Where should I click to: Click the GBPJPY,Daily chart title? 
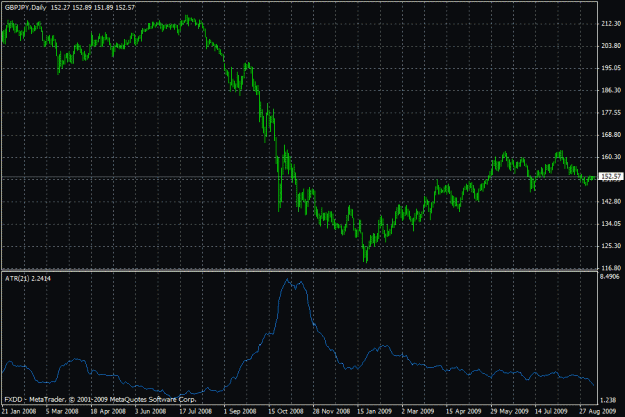coord(26,8)
